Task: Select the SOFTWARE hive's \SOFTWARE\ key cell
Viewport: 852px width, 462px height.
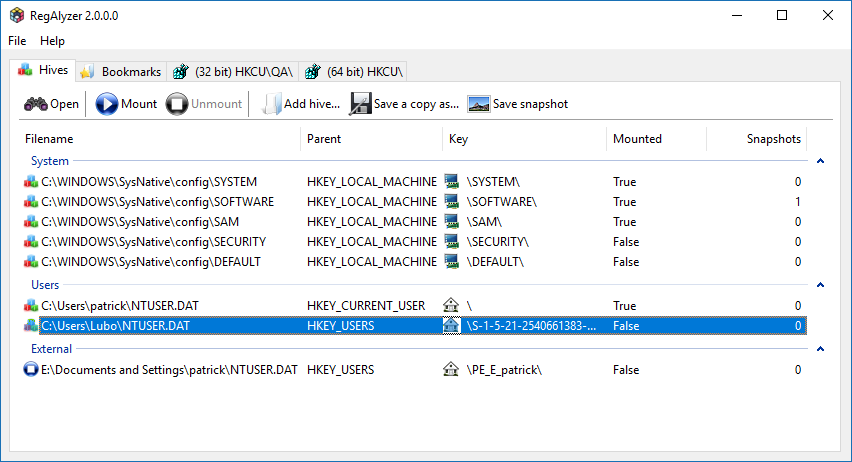Action: (501, 202)
